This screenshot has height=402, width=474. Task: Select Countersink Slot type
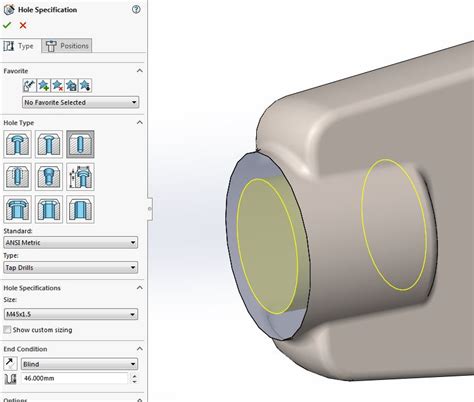pyautogui.click(x=49, y=209)
